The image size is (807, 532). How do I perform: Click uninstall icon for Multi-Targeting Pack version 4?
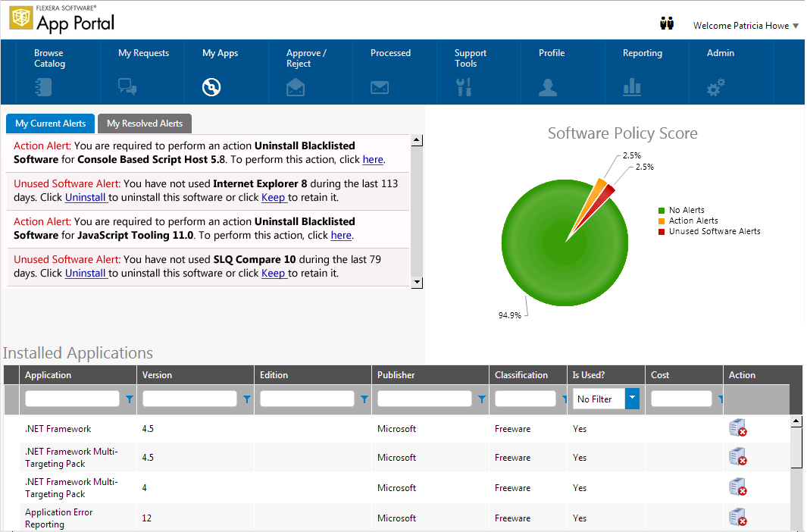pyautogui.click(x=738, y=487)
